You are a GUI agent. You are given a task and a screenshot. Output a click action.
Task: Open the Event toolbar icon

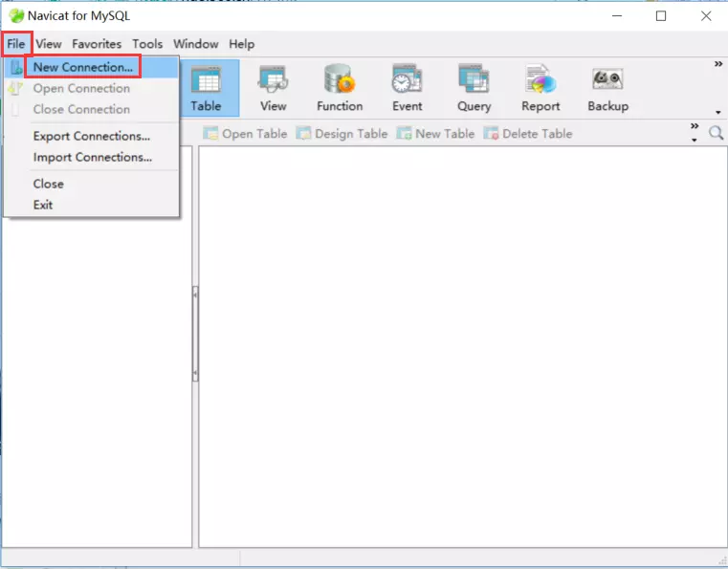click(x=408, y=88)
